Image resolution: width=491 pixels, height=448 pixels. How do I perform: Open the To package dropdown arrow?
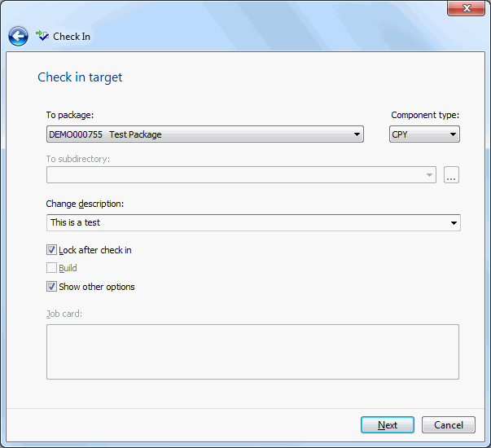coord(357,134)
